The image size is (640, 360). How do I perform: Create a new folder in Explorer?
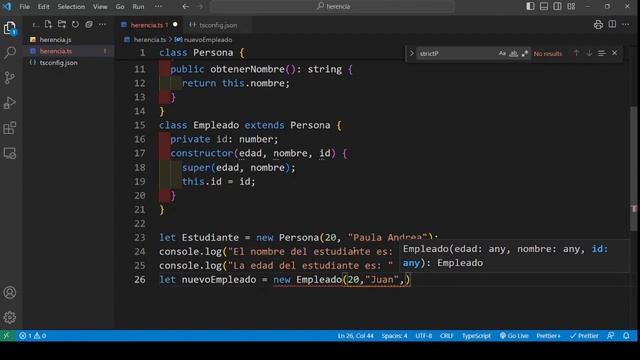62,24
